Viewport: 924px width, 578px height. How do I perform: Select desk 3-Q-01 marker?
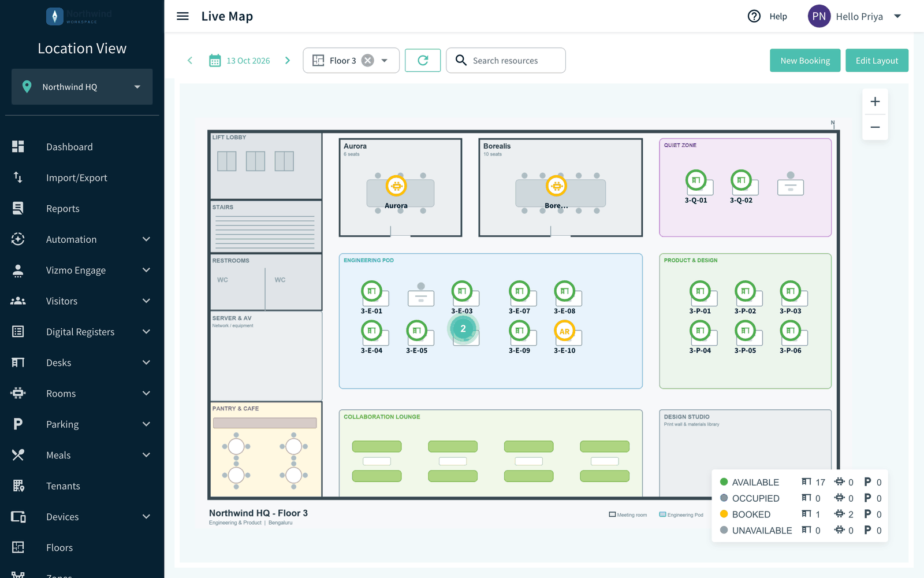696,180
